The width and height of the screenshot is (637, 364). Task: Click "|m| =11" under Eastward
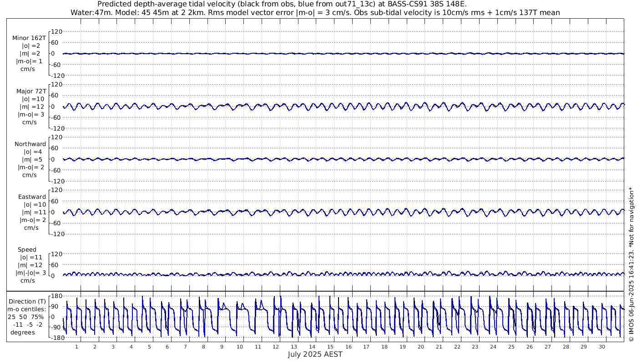pos(33,212)
